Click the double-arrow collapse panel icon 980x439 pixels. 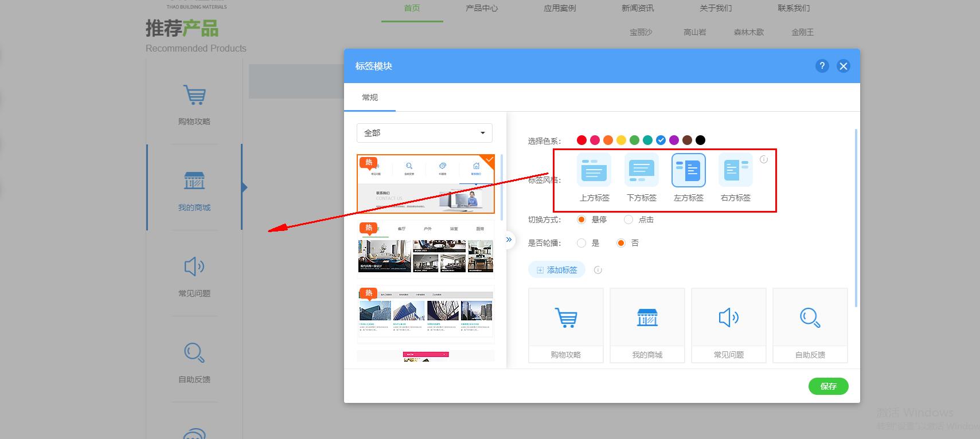pos(509,240)
